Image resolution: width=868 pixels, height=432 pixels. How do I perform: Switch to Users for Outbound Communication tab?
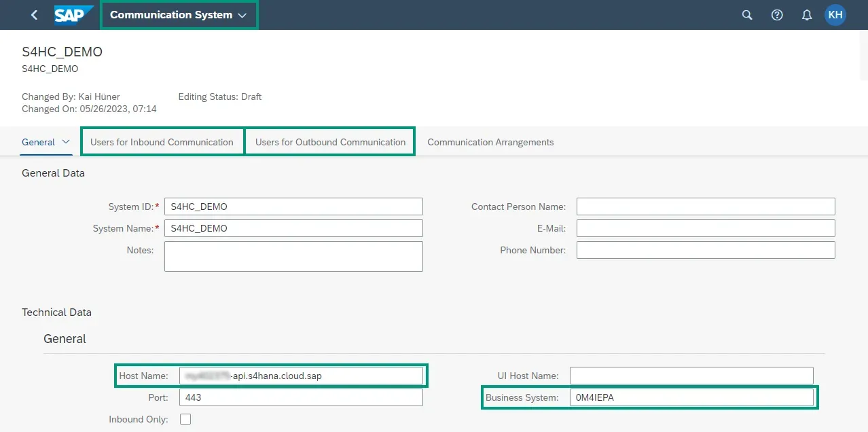330,142
